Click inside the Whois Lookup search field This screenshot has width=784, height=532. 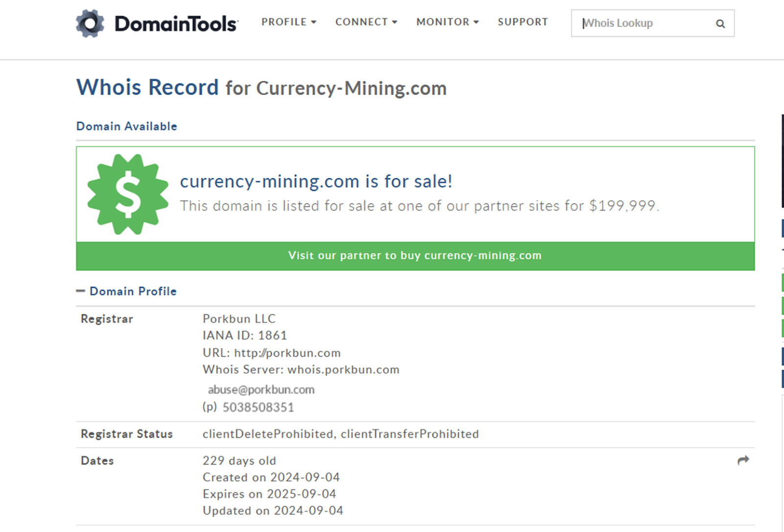coord(642,24)
